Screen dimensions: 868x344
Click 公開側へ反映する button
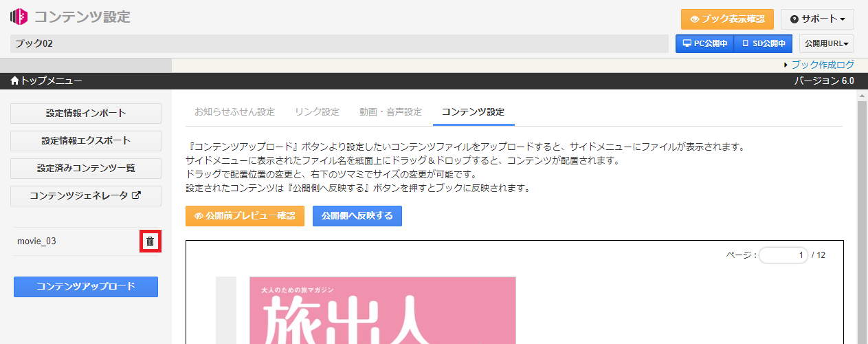(x=357, y=216)
